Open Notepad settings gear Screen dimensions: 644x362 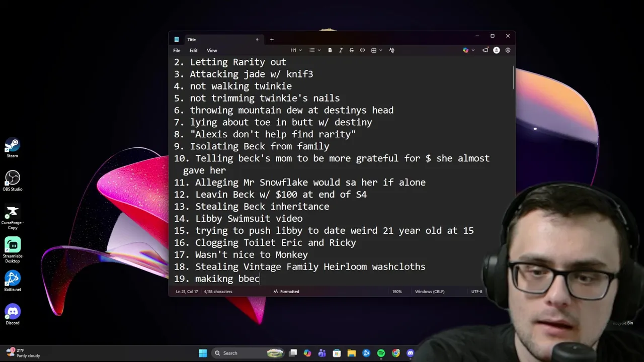[x=508, y=50]
